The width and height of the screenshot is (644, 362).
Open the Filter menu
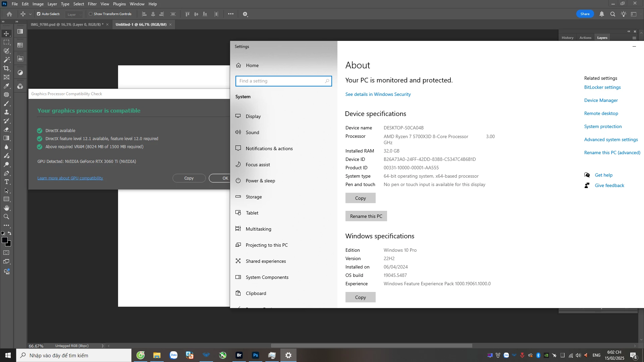[x=92, y=4]
